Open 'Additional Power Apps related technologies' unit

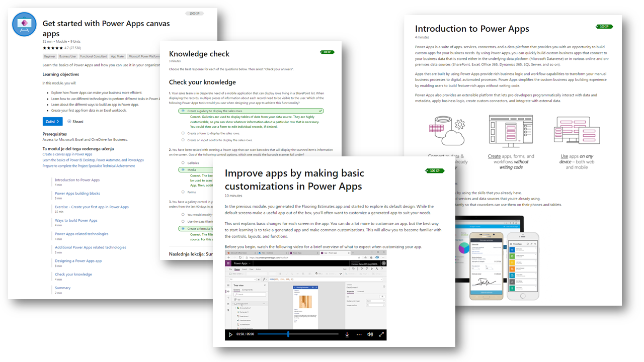[91, 247]
